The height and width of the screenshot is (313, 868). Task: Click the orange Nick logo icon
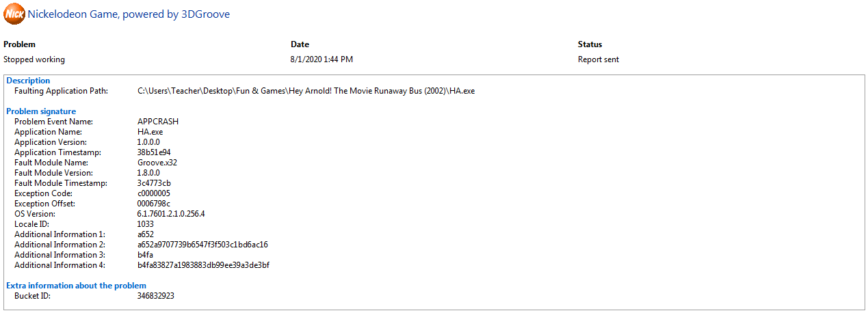[14, 14]
